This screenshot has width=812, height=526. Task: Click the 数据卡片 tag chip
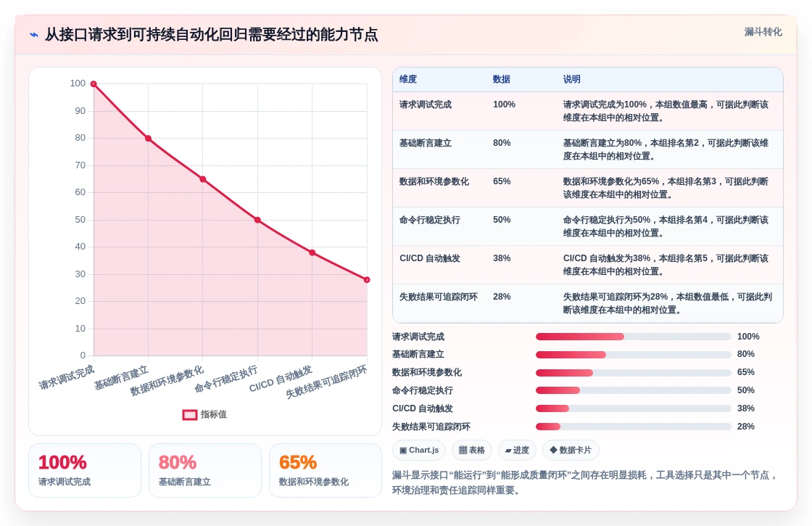570,450
